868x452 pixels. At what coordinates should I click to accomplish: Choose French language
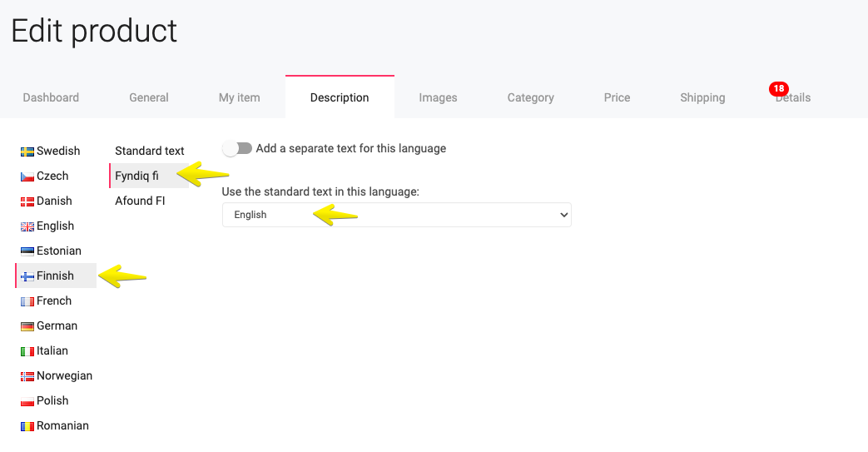54,301
